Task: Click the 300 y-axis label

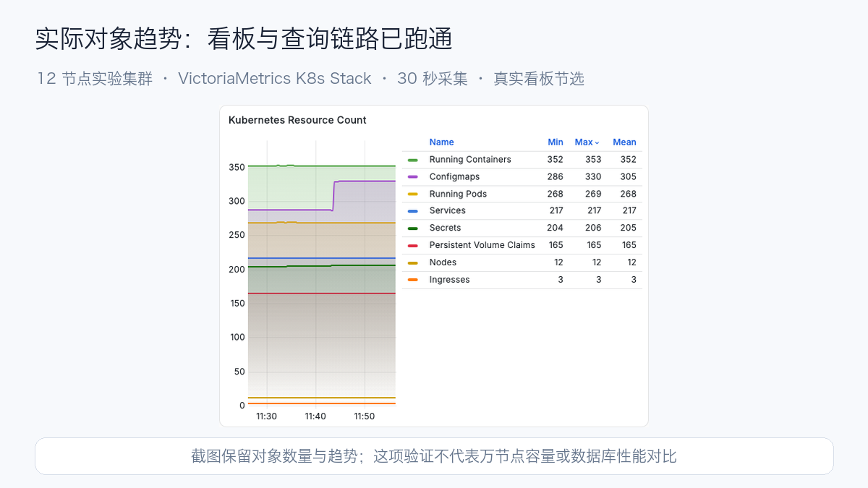Action: click(x=237, y=201)
